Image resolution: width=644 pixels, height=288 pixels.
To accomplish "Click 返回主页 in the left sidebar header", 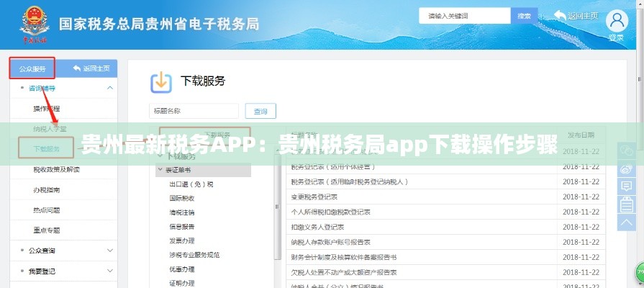I will tap(91, 68).
